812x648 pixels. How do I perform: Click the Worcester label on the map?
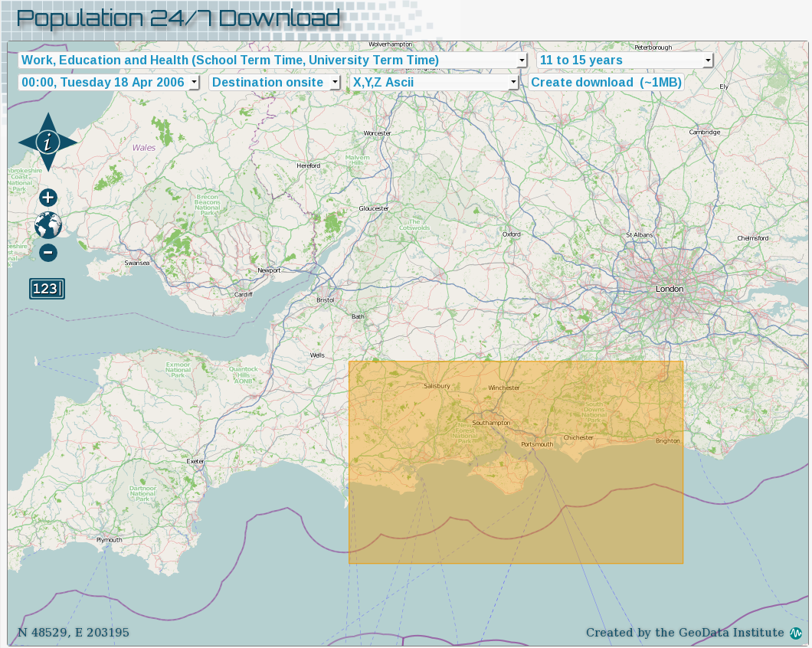tap(377, 133)
